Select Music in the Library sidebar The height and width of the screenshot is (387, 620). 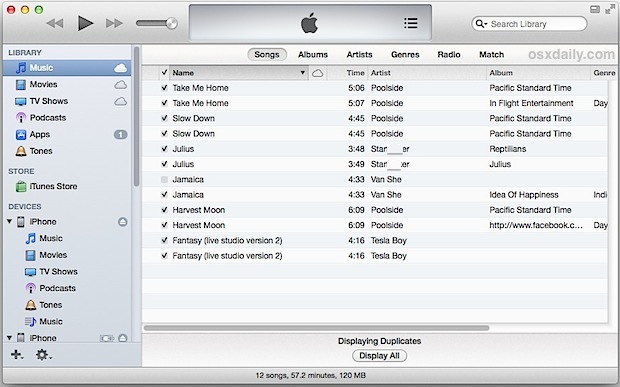click(67, 68)
